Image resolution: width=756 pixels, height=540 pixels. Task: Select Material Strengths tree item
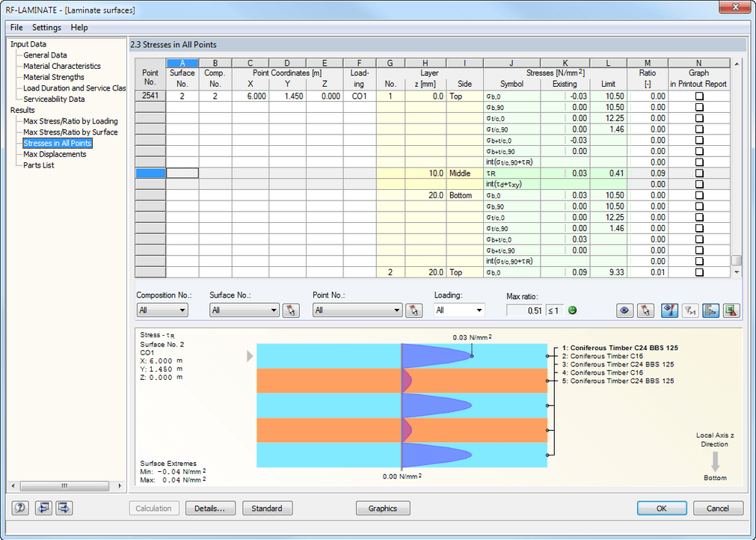click(x=54, y=77)
